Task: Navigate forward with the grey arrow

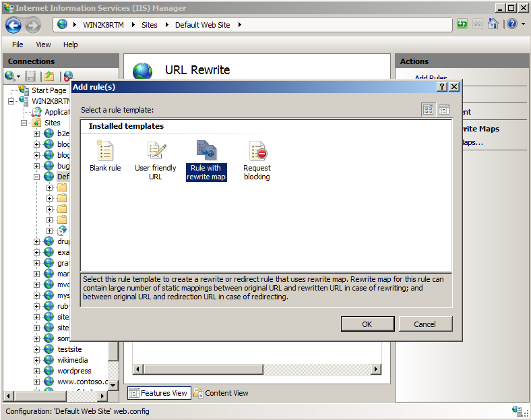Action: click(33, 26)
